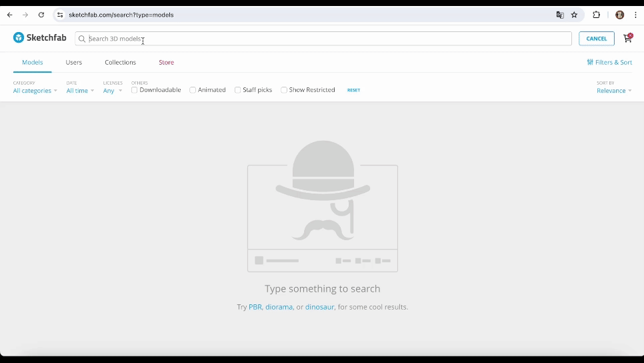This screenshot has height=363, width=644.
Task: Enable Show Restricted checkbox
Action: [x=284, y=90]
